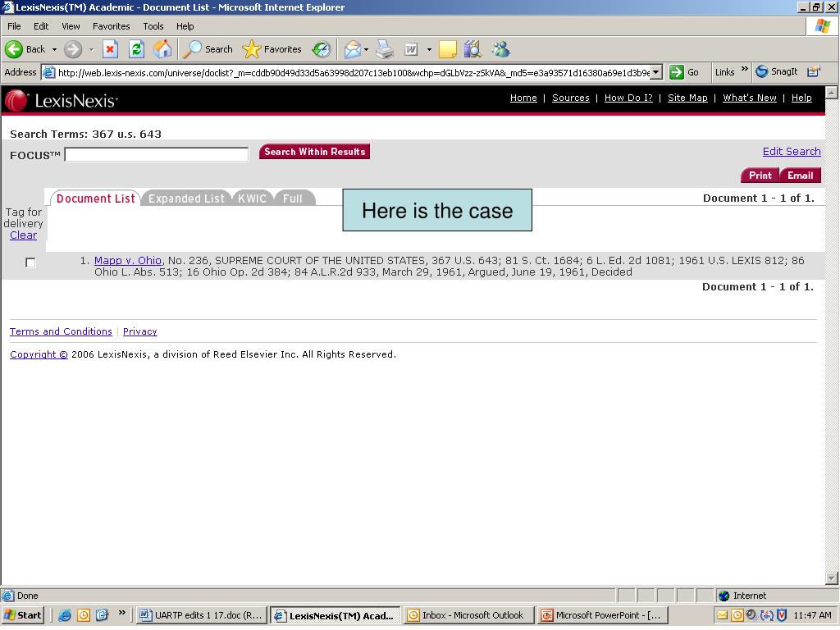Open SnagIt toolbar button
Image resolution: width=840 pixels, height=630 pixels.
click(x=777, y=72)
